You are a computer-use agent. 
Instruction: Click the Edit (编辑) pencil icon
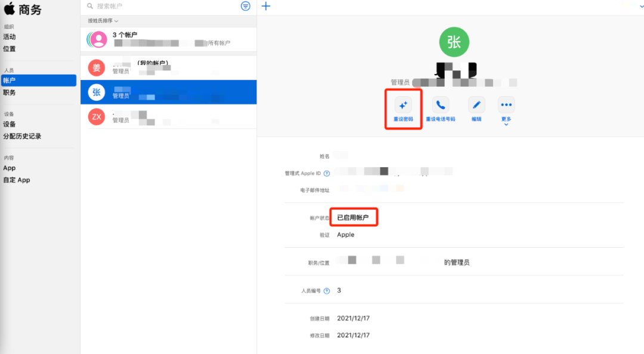[x=476, y=105]
